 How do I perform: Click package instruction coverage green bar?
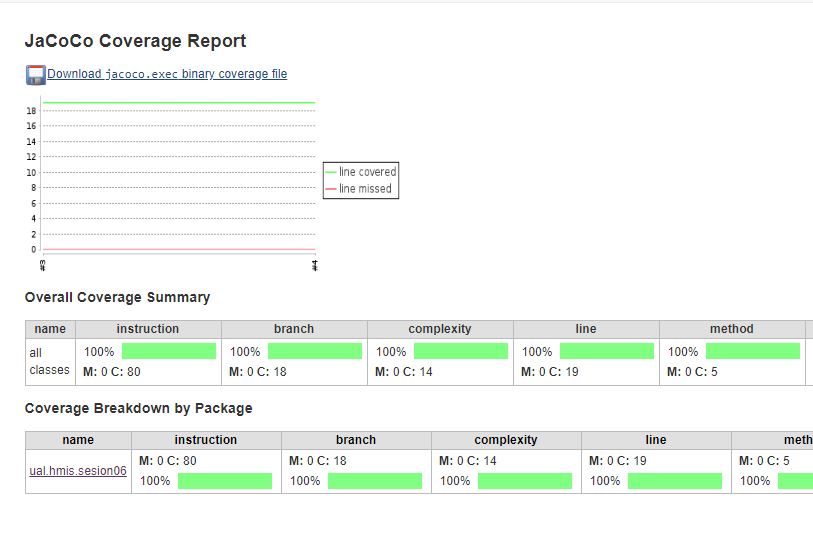(x=225, y=481)
